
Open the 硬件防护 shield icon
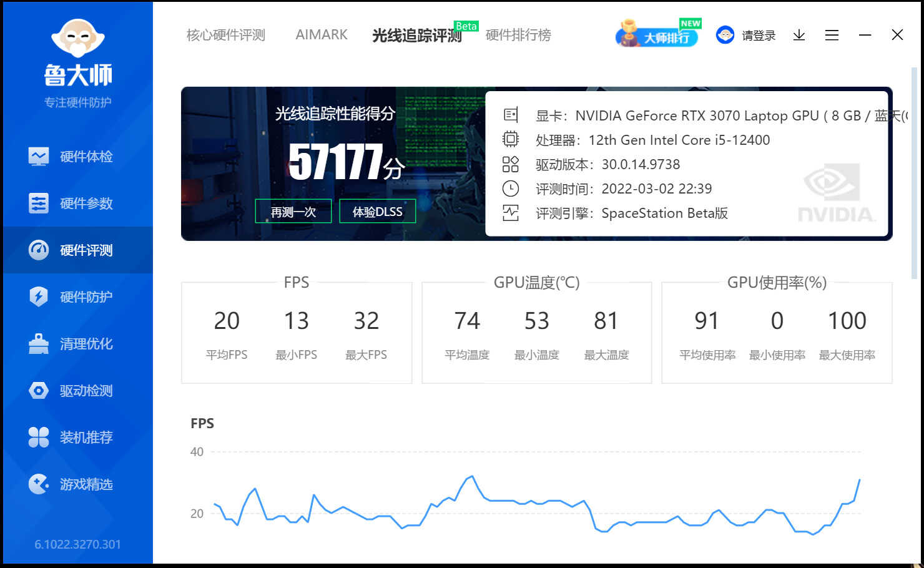pos(39,297)
